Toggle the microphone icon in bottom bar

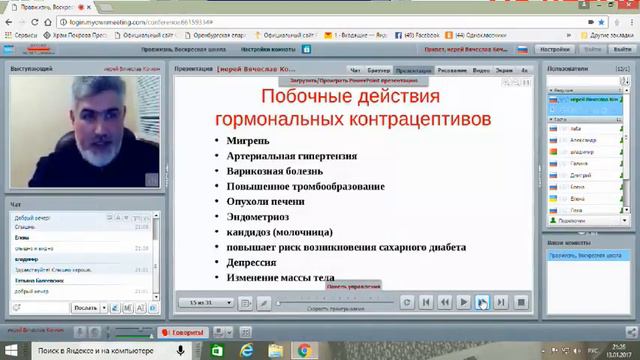coord(80,332)
